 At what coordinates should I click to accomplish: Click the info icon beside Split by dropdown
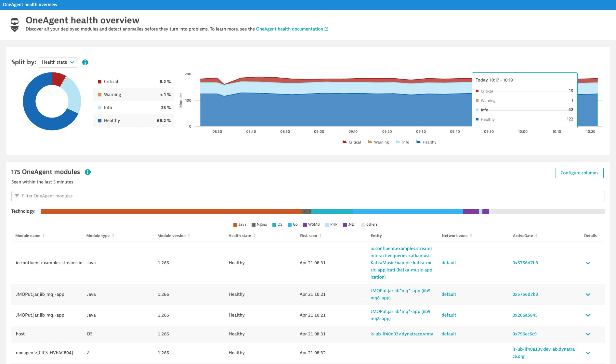85,62
